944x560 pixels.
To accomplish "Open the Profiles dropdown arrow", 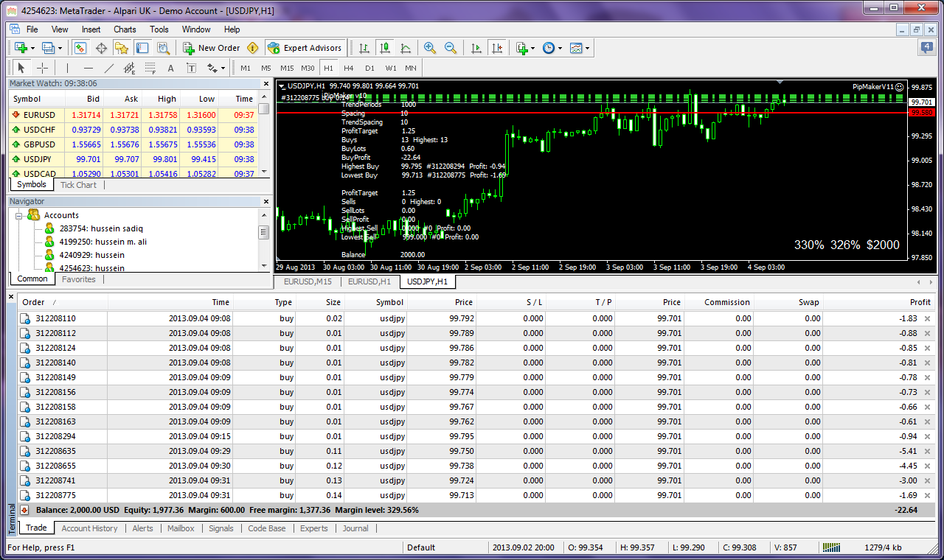I will [x=60, y=49].
